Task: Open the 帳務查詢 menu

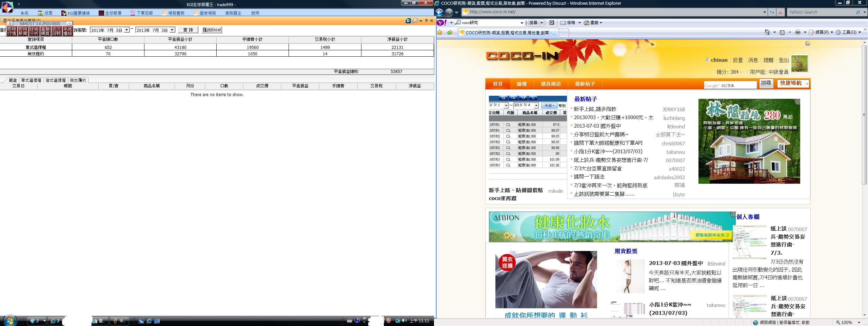Action: pyautogui.click(x=173, y=13)
